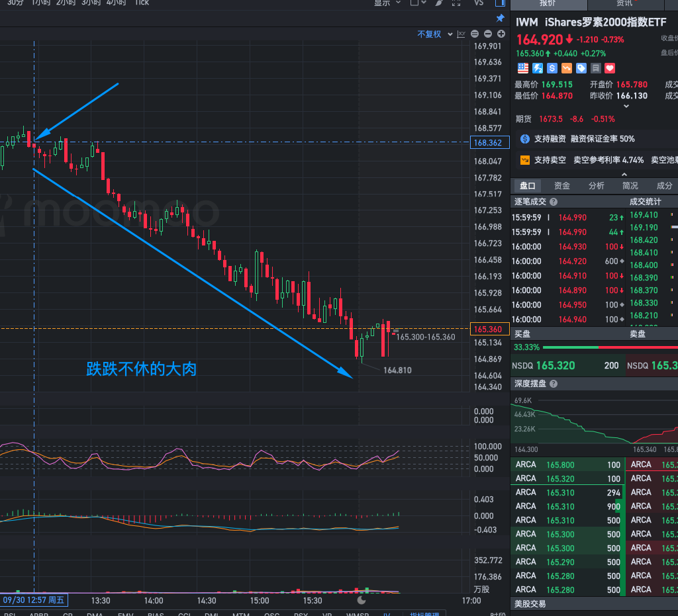
Task: Click the orange short-selling trend icon under quote
Action: coord(567,68)
